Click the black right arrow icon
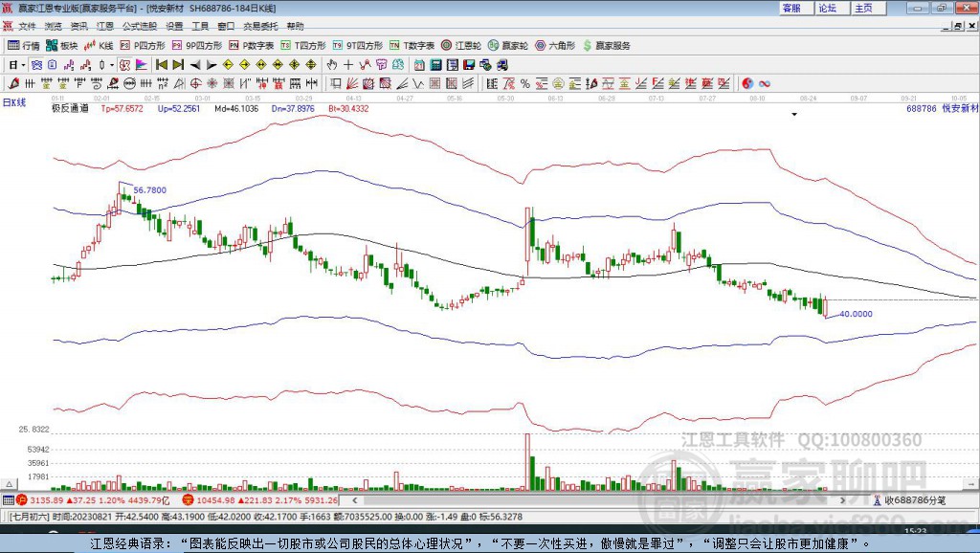The image size is (980, 553). [x=212, y=65]
